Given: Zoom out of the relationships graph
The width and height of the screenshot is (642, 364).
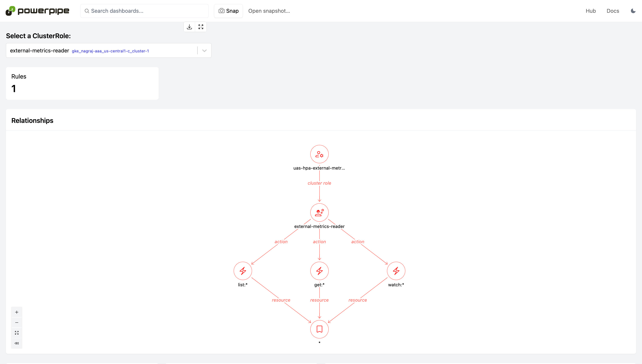Looking at the screenshot, I should 17,322.
